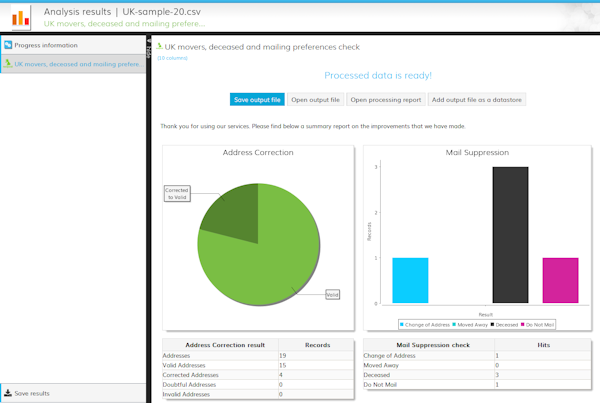Viewport: 600px width, 403px height.
Task: Click the Open processing report button
Action: [x=386, y=100]
